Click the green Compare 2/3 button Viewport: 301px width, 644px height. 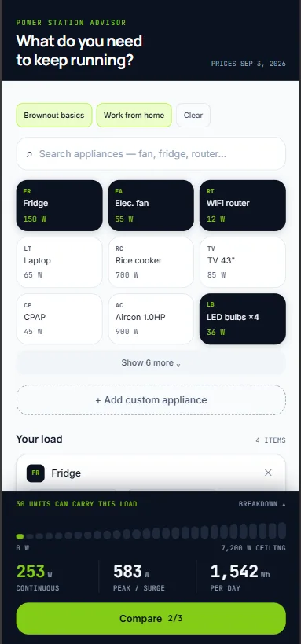(x=151, y=619)
